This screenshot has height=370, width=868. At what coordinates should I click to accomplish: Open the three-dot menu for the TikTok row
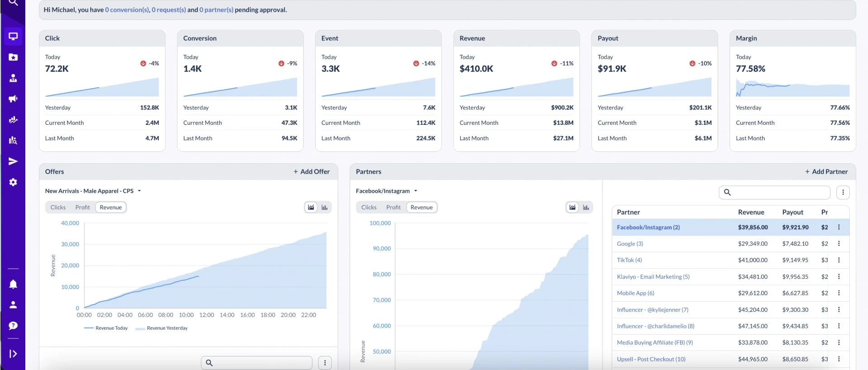click(x=839, y=260)
